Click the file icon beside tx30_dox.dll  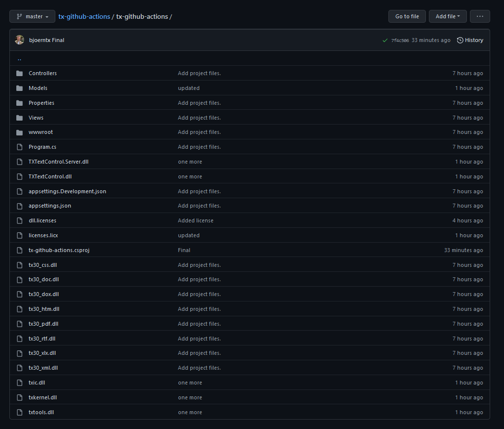click(20, 294)
